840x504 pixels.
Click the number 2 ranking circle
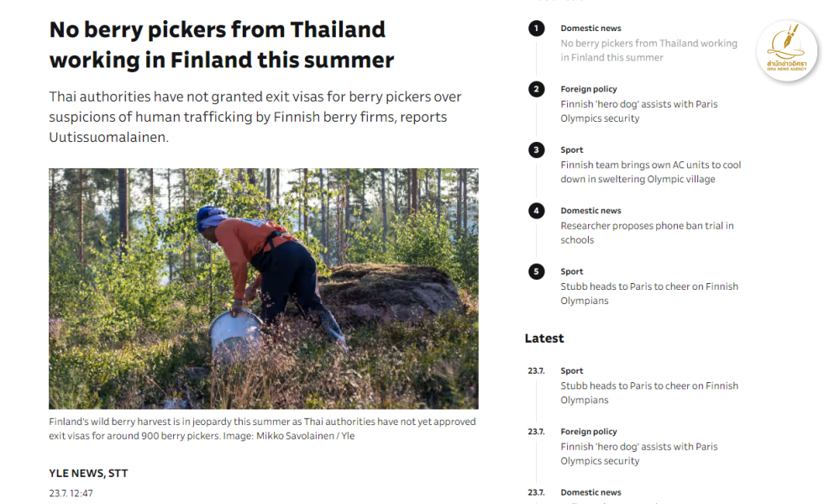tap(536, 89)
